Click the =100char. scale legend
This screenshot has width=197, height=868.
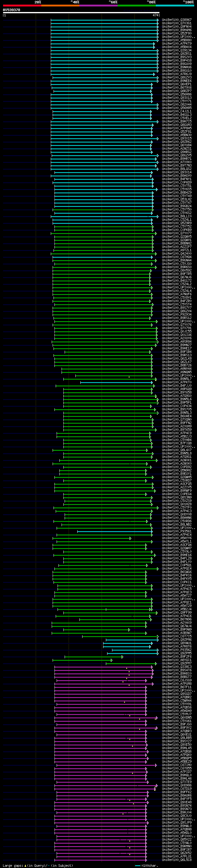pos(147,865)
